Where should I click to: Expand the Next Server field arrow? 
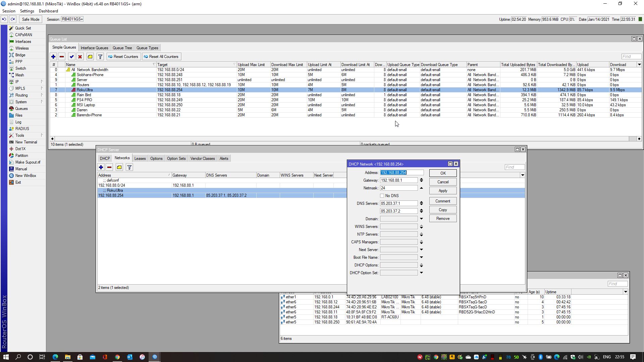(421, 250)
